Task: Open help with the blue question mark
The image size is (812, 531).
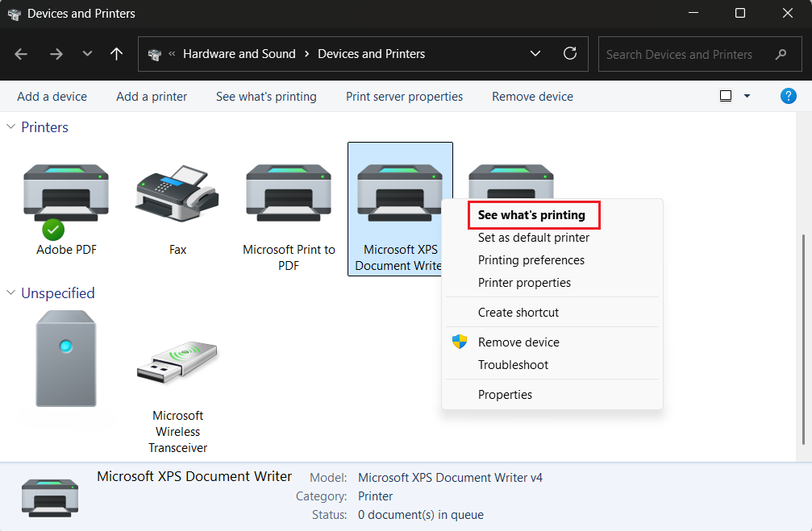Action: pos(789,96)
